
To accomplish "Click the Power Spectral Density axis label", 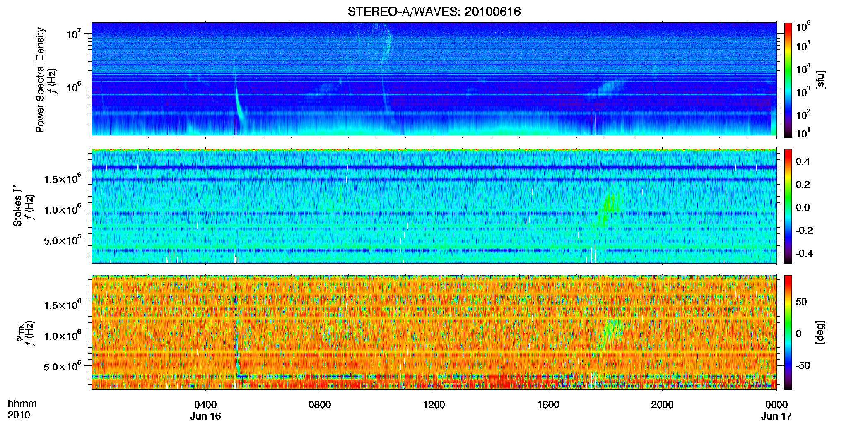I will [x=40, y=80].
